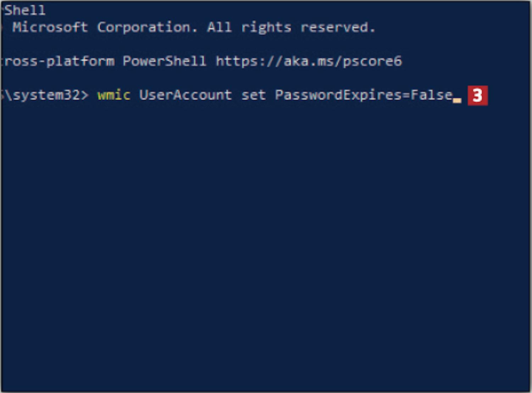
Task: Open the https://aka.ms/pscore6 link
Action: pyautogui.click(x=309, y=61)
